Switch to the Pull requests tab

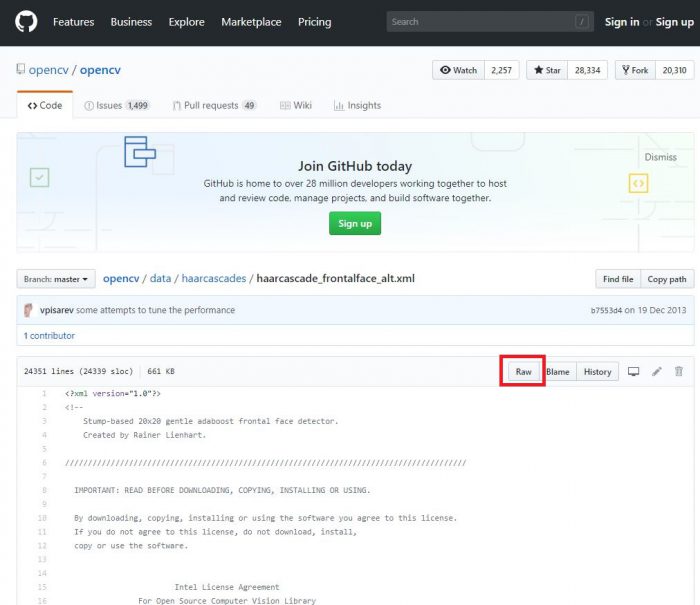pyautogui.click(x=214, y=105)
